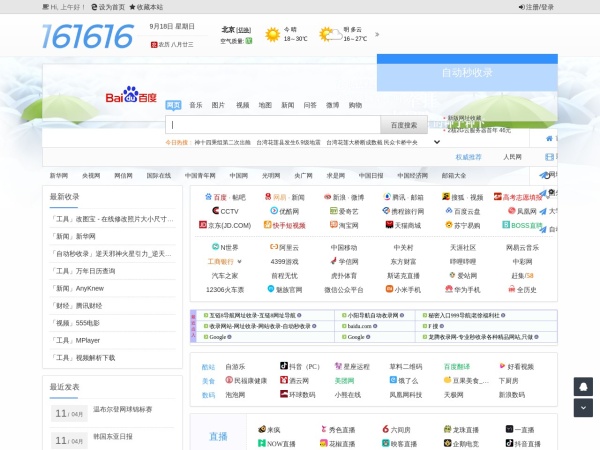
Task: Switch city via 切换 link
Action: click(244, 30)
